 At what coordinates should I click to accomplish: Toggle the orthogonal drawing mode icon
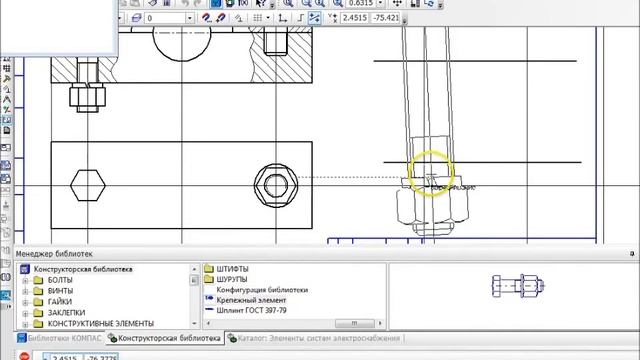point(301,18)
